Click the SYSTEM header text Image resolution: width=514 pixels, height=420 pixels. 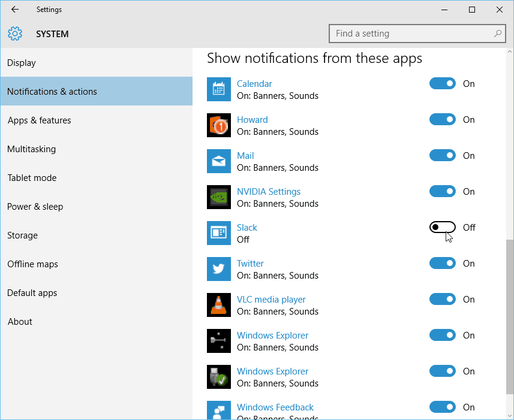coord(52,34)
